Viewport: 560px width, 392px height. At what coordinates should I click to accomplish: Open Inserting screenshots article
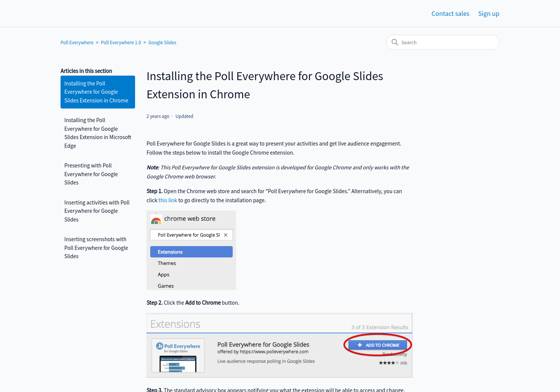click(x=96, y=248)
